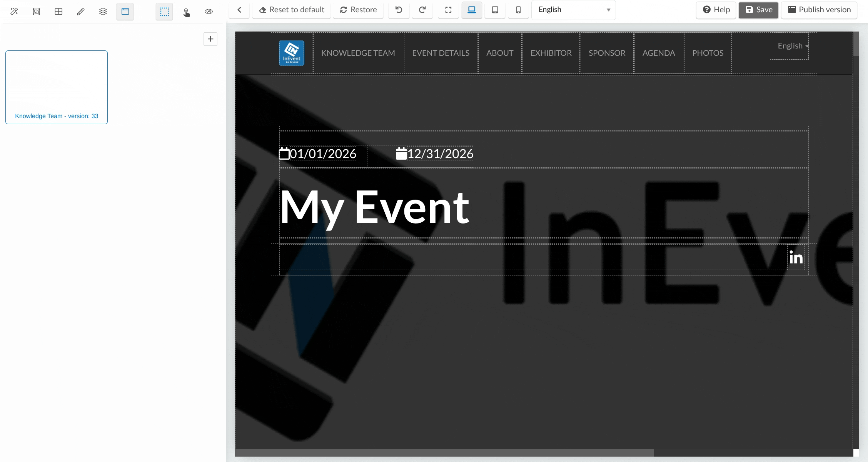Click the grid layout icon
868x462 pixels.
(x=58, y=12)
